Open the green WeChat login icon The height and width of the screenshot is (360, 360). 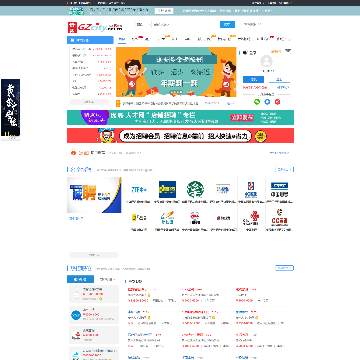coord(257,102)
